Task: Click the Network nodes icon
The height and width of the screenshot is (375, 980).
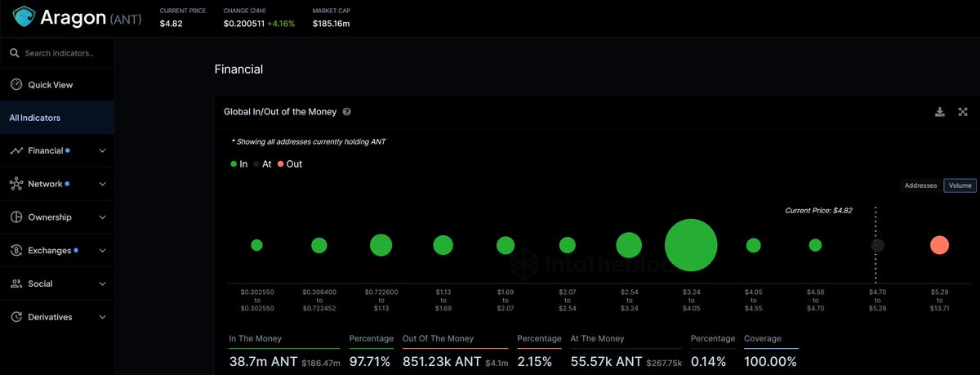Action: (x=16, y=184)
